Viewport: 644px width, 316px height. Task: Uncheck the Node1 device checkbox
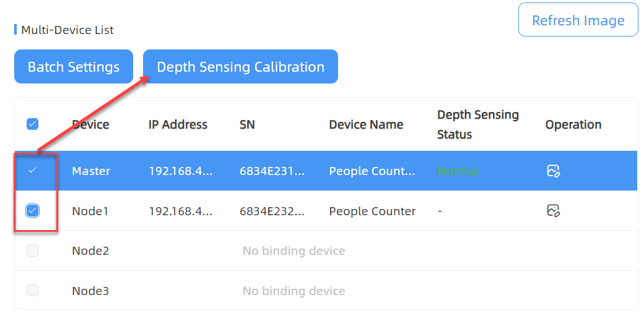pos(32,211)
